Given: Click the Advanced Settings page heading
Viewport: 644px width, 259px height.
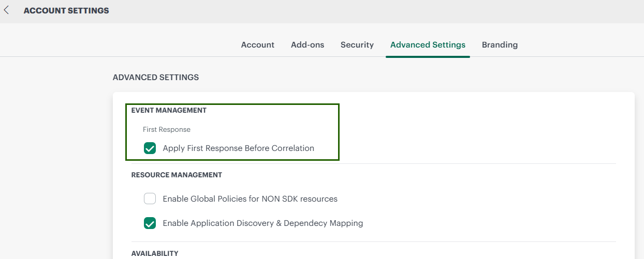Looking at the screenshot, I should [155, 77].
